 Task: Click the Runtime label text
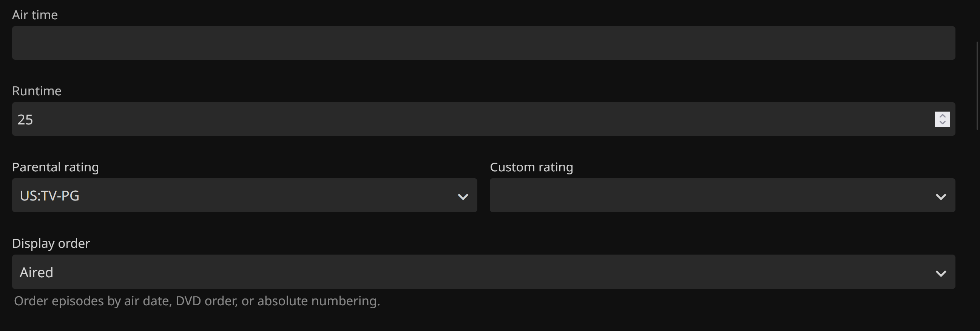tap(37, 91)
